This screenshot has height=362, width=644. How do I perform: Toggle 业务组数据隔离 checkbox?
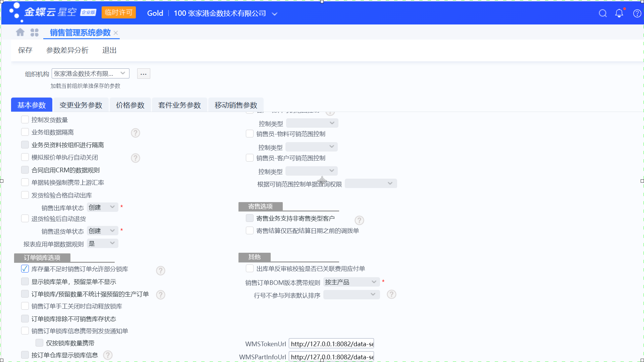point(25,132)
